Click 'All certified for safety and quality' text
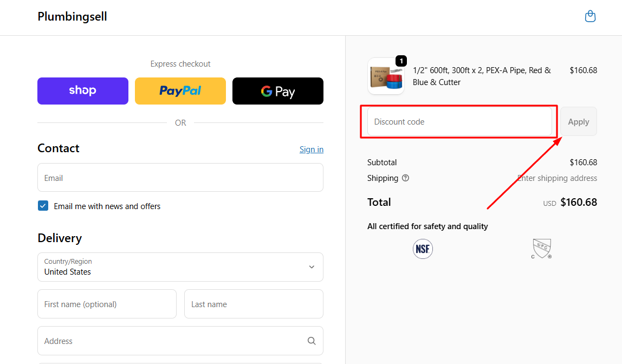 (427, 226)
